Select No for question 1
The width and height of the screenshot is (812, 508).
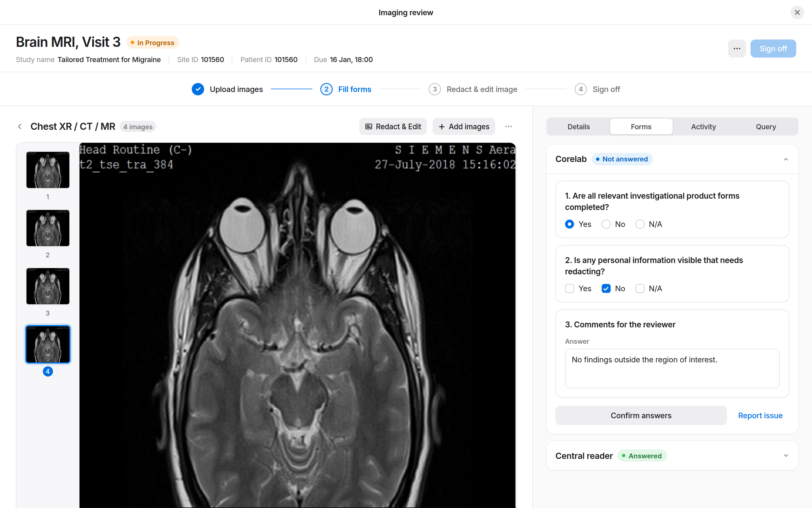(606, 224)
